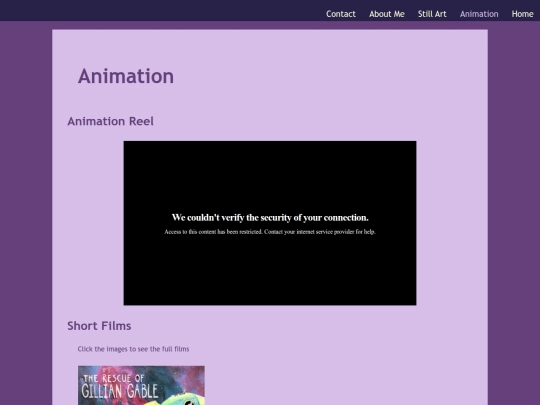Open the Still Art gallery link
Viewport: 540px width, 405px height.
point(432,14)
